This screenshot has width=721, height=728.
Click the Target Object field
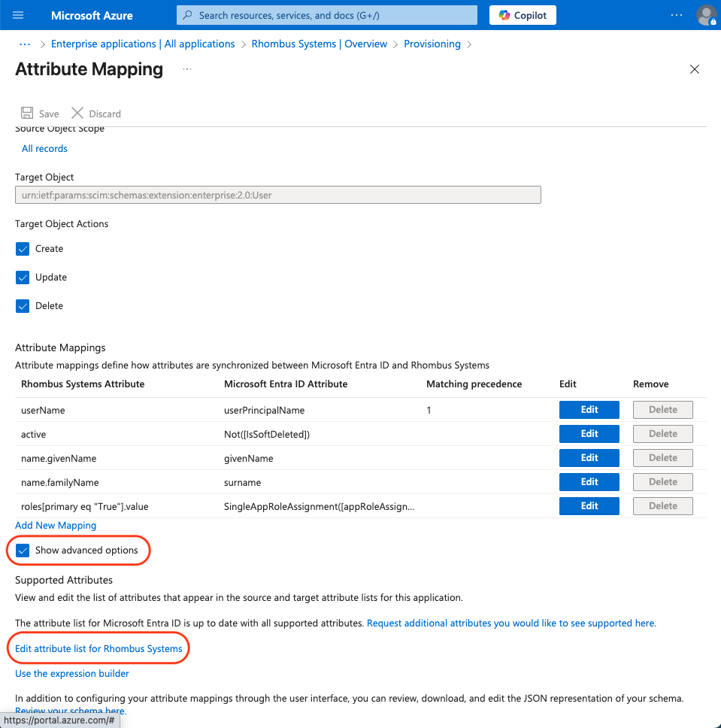(278, 195)
